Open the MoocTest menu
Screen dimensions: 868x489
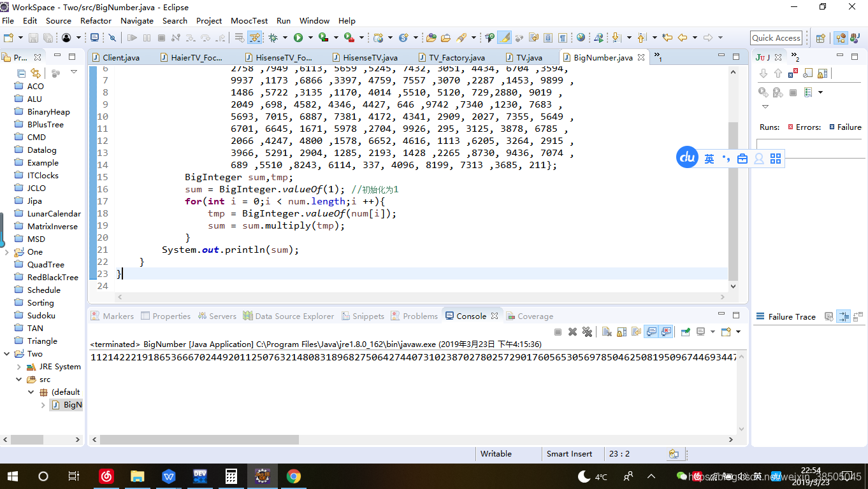(249, 20)
